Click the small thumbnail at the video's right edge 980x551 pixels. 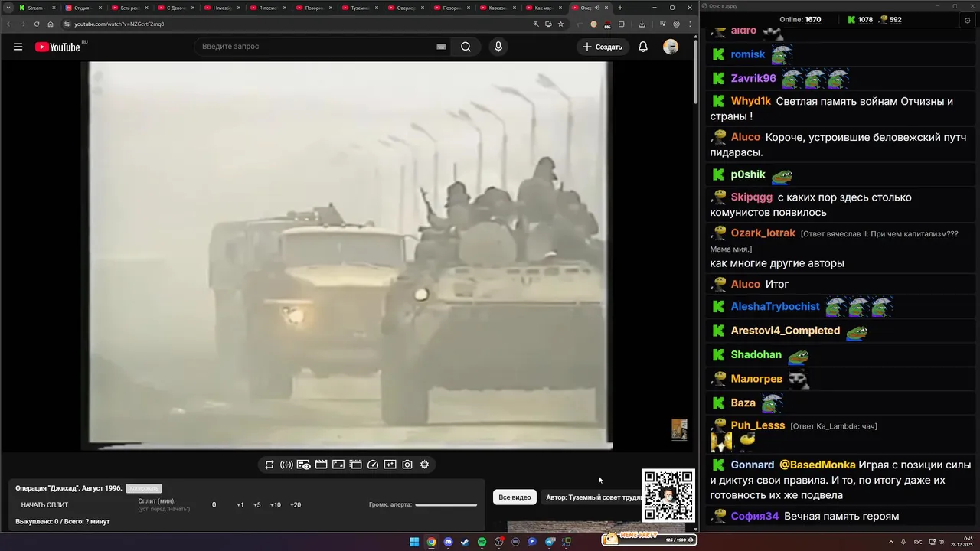(679, 429)
